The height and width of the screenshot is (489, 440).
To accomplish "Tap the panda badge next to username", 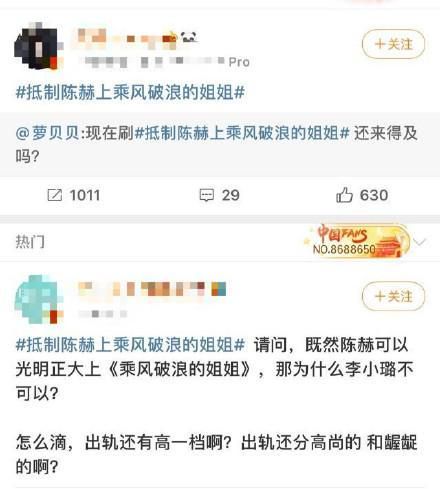I will [189, 37].
